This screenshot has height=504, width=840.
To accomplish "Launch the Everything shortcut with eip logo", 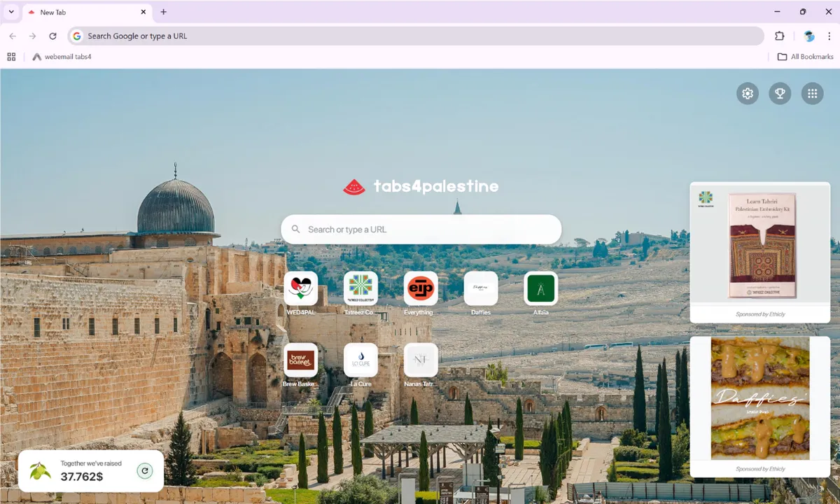I will (421, 289).
